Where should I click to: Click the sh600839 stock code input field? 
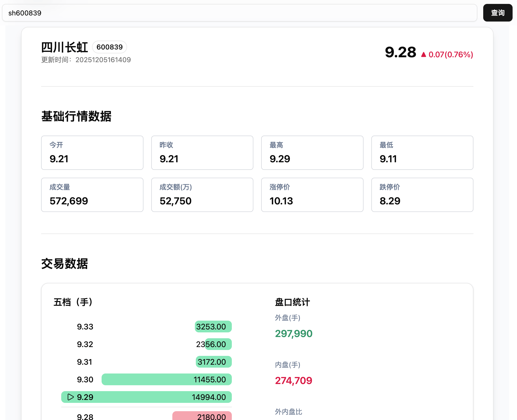239,13
